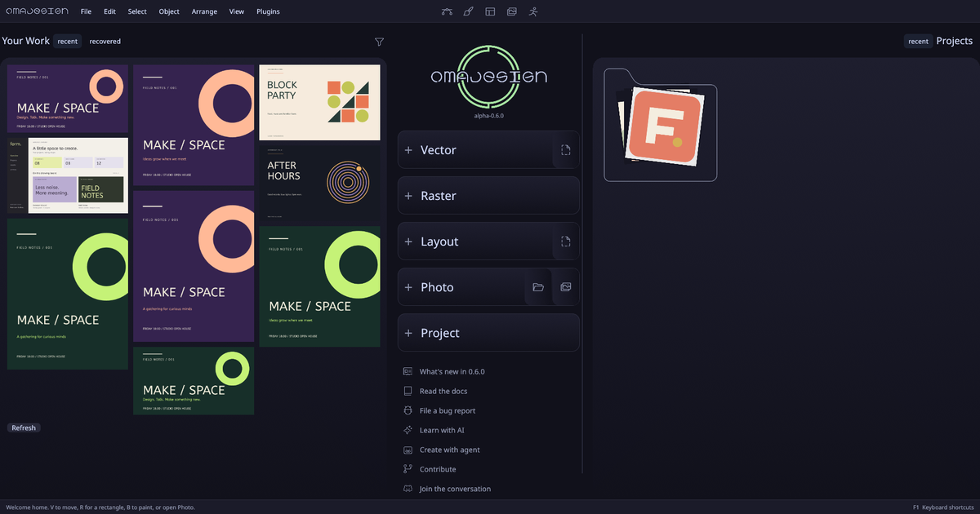Click the filter funnel icon above Your Work

coord(379,42)
